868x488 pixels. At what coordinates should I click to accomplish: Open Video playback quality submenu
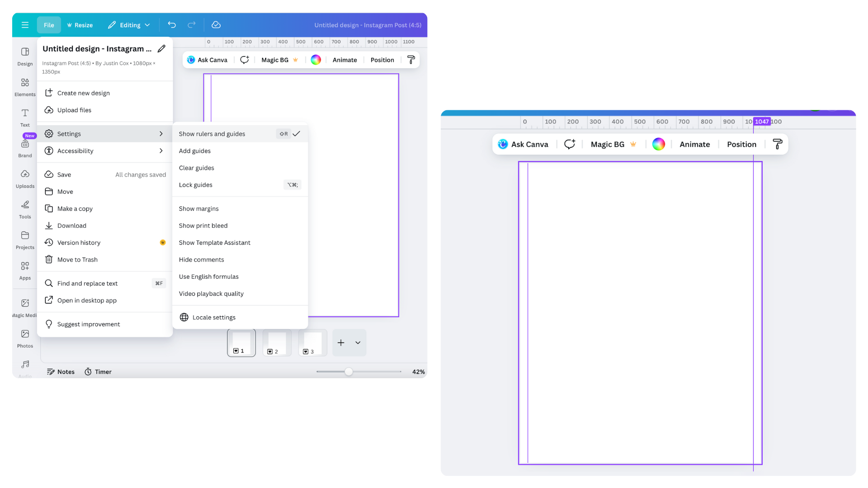pyautogui.click(x=240, y=294)
